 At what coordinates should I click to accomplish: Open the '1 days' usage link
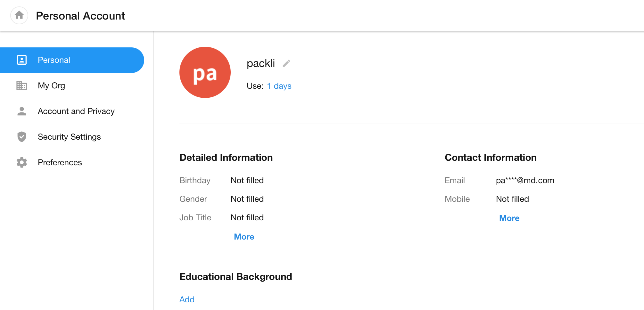[x=279, y=86]
